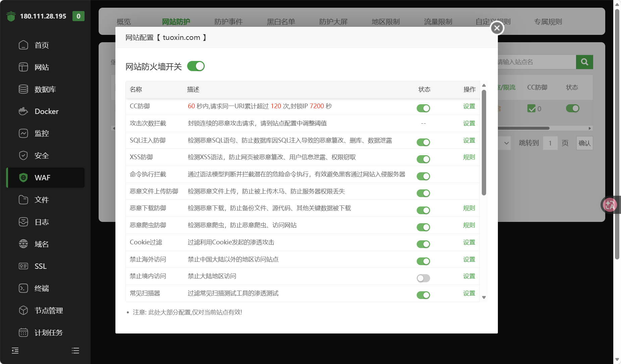621x364 pixels.
Task: Open 设置 for Cookie过滤
Action: (469, 242)
